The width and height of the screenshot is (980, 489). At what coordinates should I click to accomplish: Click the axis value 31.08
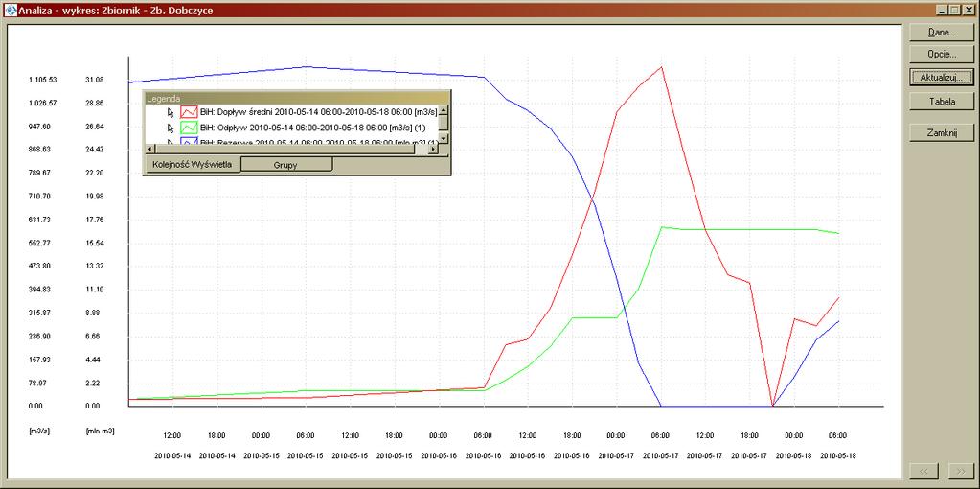94,80
